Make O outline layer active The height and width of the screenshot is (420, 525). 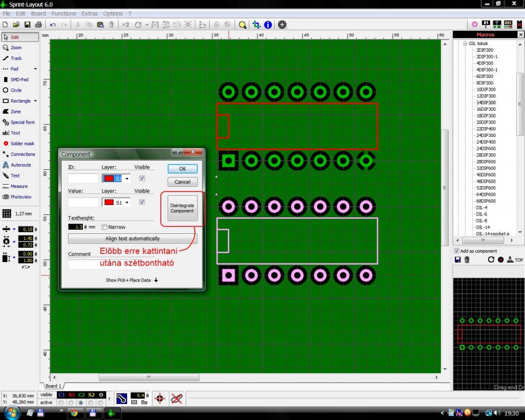[x=100, y=403]
